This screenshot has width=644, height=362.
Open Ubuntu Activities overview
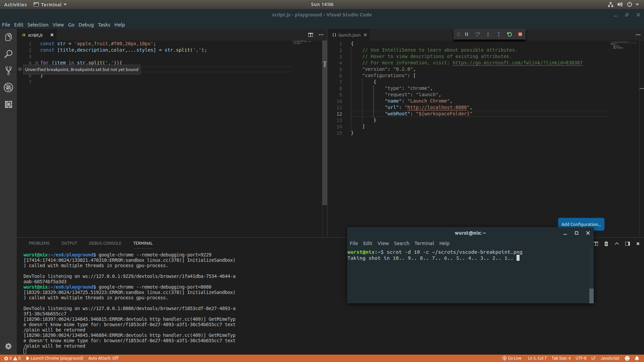coord(15,5)
